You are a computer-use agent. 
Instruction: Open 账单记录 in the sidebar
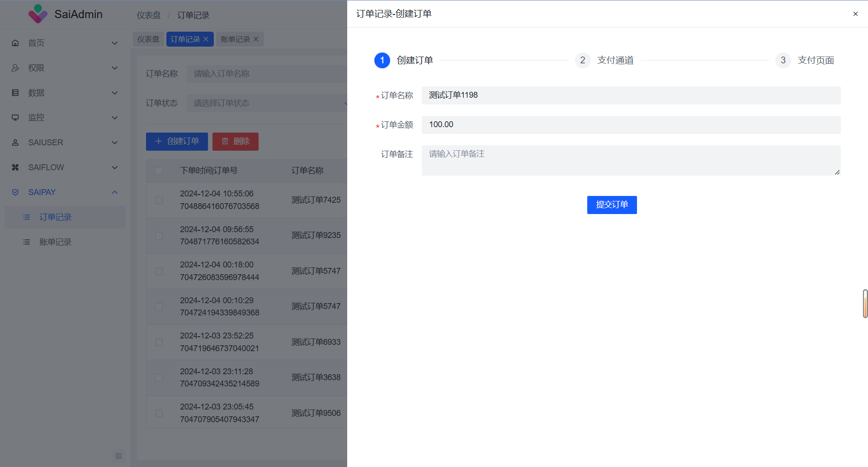coord(55,242)
